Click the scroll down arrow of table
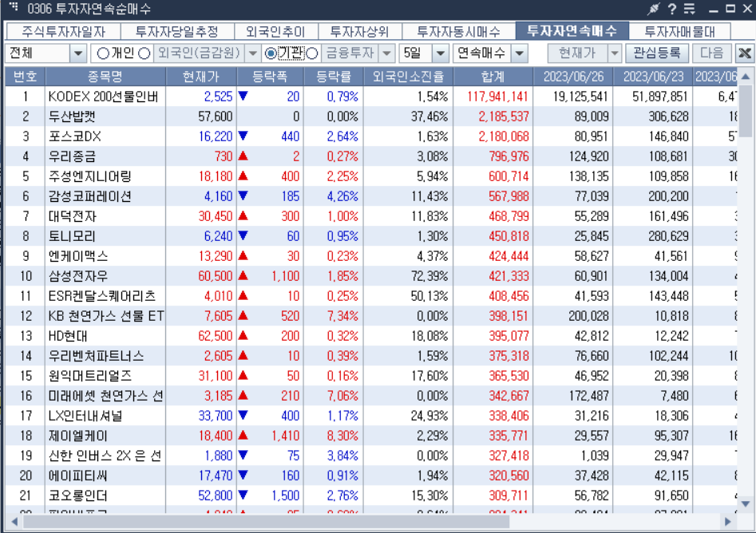Screen dimensions: 756x533 [746, 504]
